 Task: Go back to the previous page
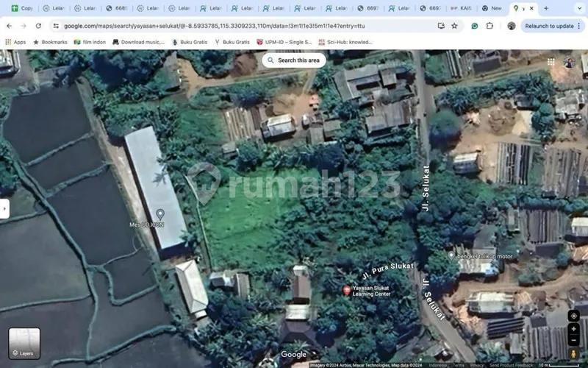click(10, 26)
